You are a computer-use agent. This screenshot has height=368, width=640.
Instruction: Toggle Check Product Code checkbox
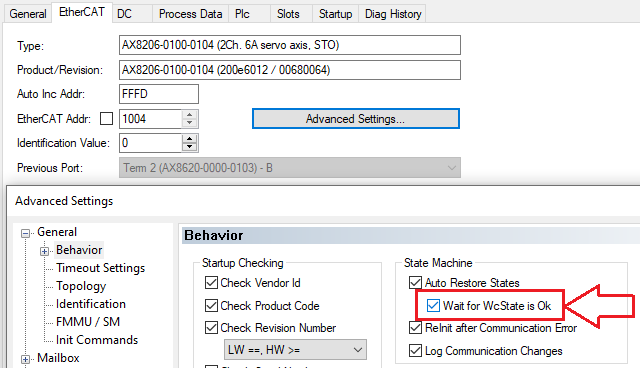(x=211, y=306)
